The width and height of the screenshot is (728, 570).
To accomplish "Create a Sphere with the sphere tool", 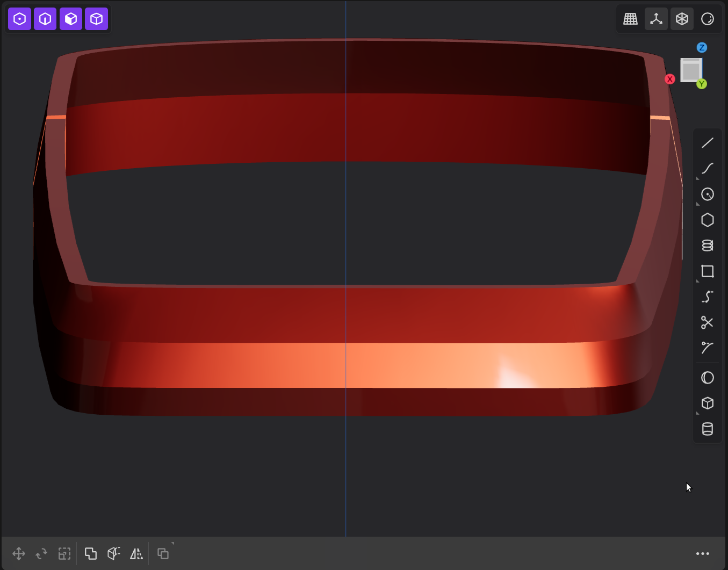I will pyautogui.click(x=707, y=378).
